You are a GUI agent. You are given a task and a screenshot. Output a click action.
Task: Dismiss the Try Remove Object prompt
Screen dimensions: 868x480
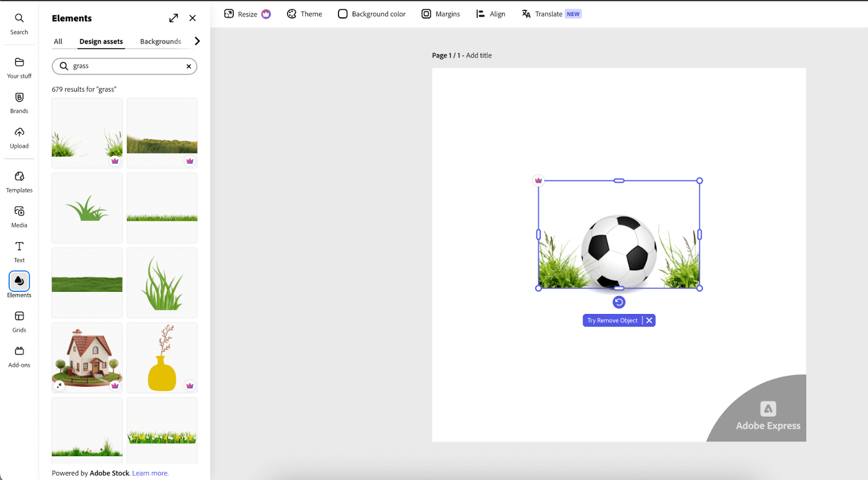649,321
